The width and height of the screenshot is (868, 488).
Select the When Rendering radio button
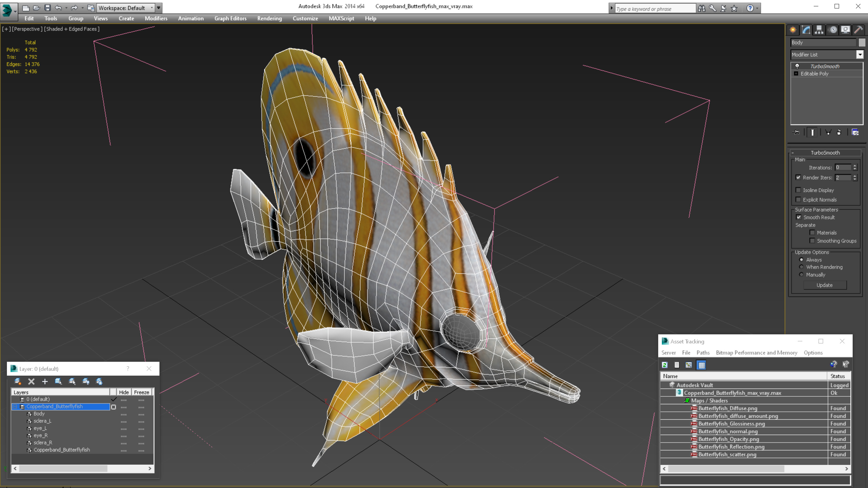click(802, 267)
